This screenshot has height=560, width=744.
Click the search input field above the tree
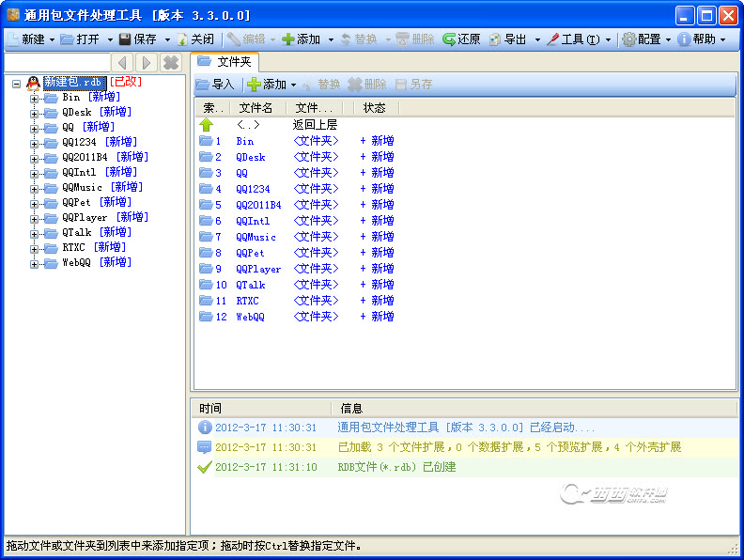click(55, 62)
